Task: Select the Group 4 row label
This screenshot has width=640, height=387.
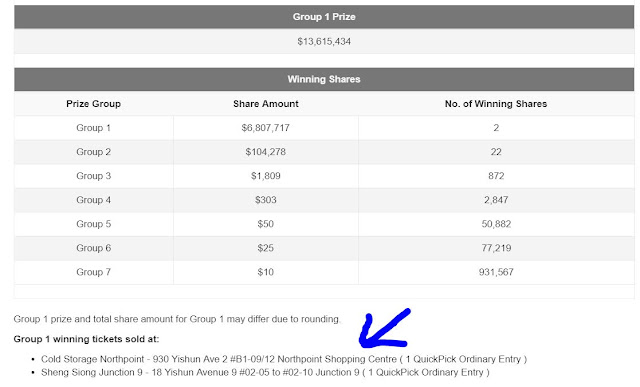Action: [x=93, y=200]
